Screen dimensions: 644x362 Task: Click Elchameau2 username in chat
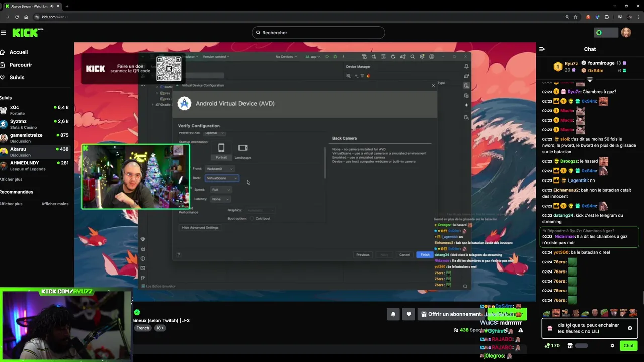pyautogui.click(x=567, y=190)
